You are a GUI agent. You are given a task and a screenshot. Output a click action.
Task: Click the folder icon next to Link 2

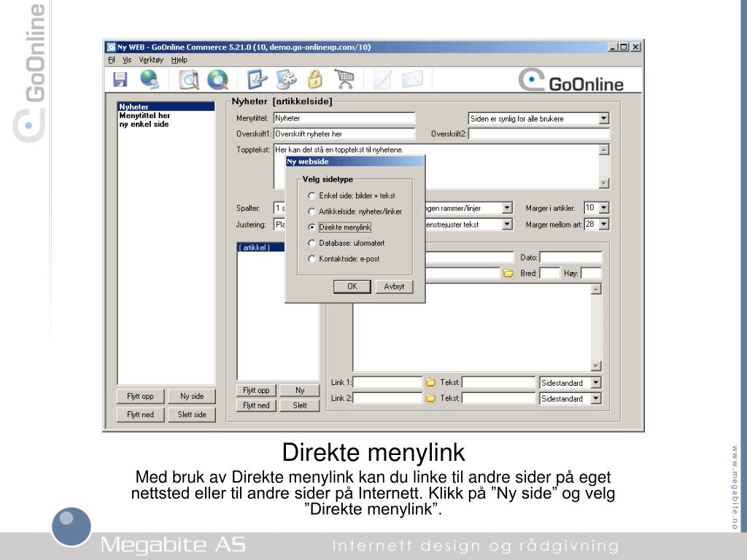point(430,398)
